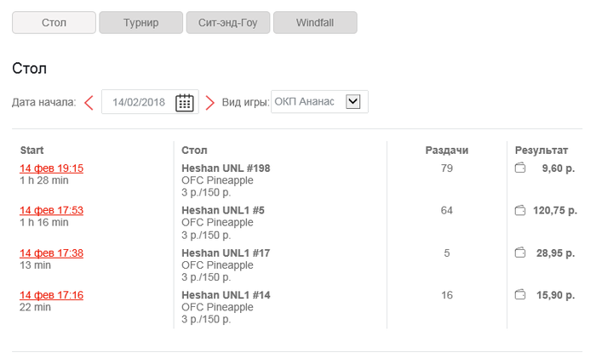Image resolution: width=596 pixels, height=364 pixels.
Task: Click wallet icon for Heshan UNL1 #17
Action: point(520,253)
